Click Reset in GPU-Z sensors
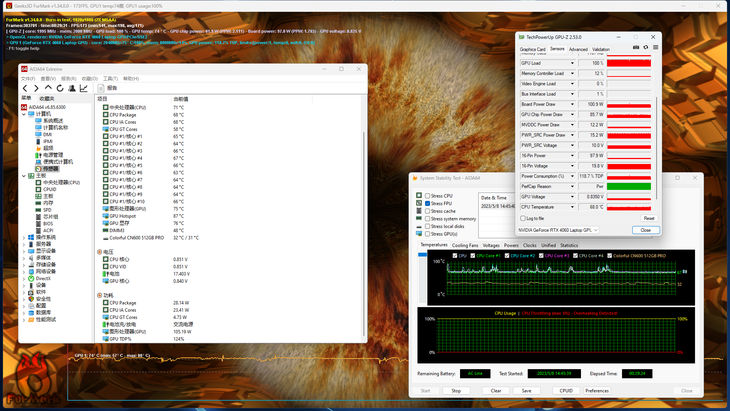This screenshot has width=730, height=411. (x=649, y=218)
